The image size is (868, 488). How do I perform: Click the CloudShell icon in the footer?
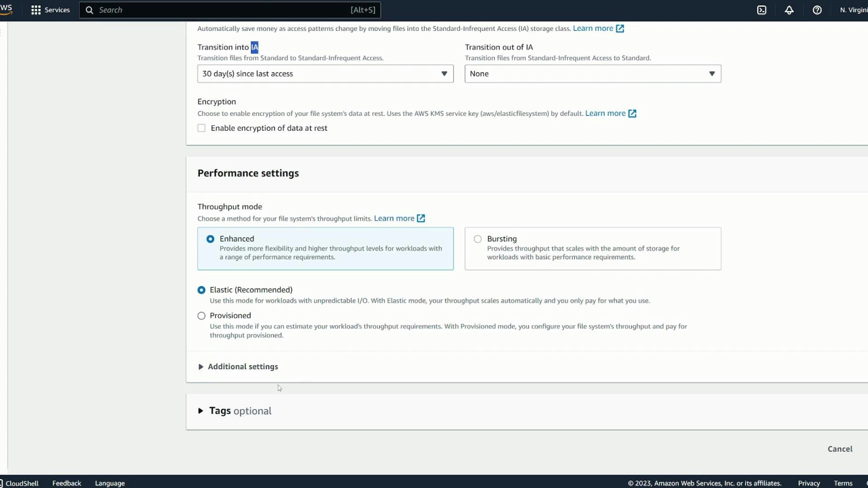20,483
